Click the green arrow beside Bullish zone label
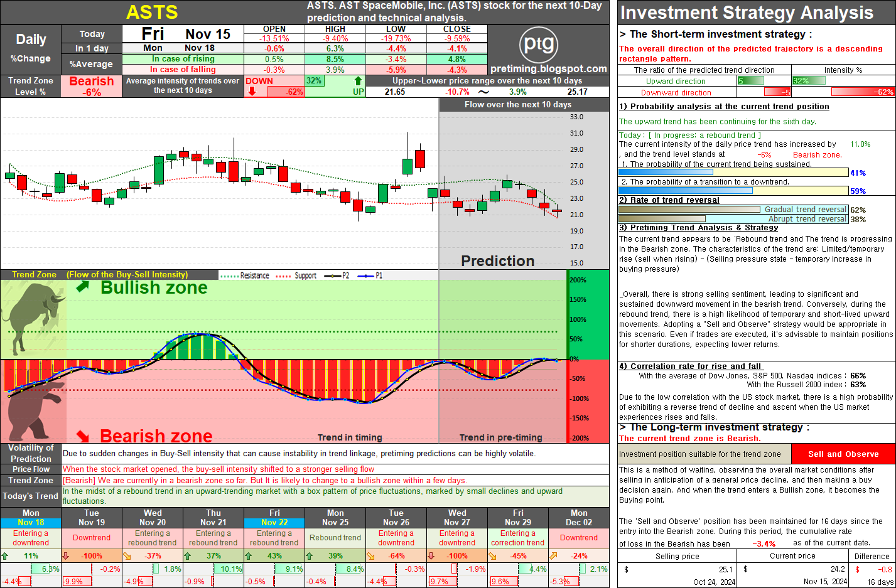 [x=83, y=287]
